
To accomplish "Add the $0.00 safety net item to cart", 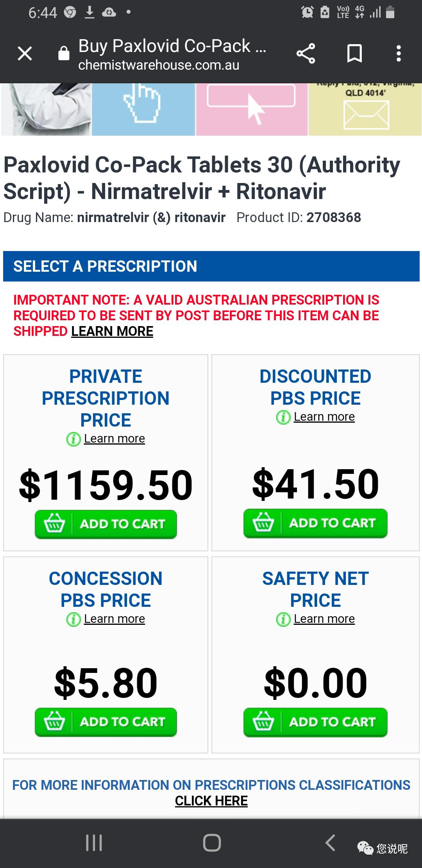I will (315, 722).
